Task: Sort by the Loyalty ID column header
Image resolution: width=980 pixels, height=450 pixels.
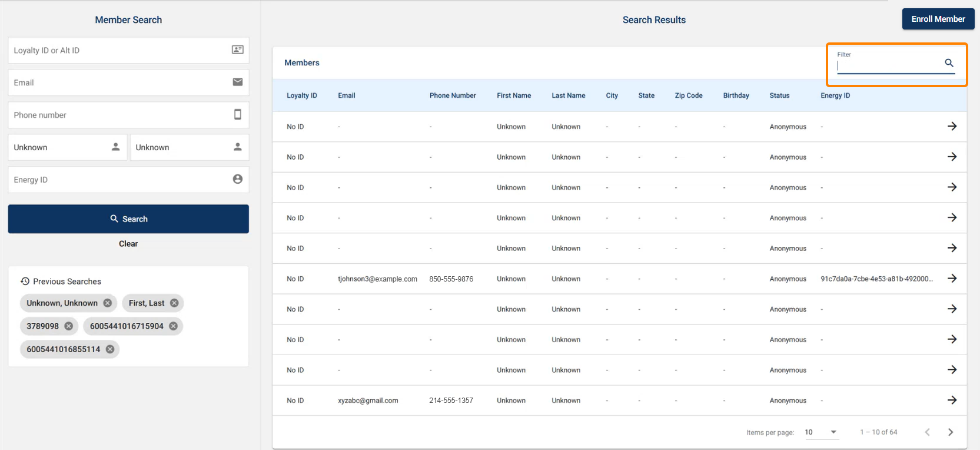Action: point(301,95)
